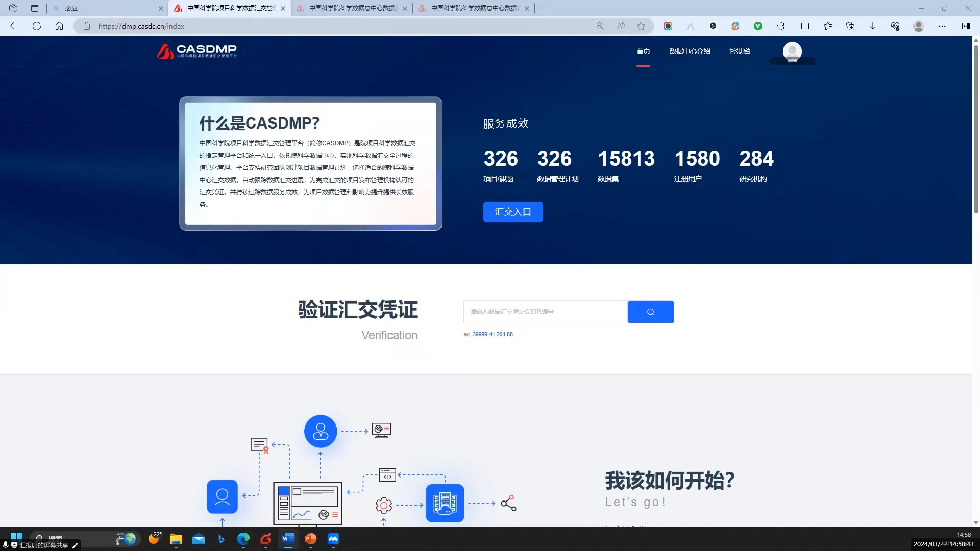Open the user avatar in the site header
The width and height of the screenshot is (980, 551).
[x=792, y=51]
